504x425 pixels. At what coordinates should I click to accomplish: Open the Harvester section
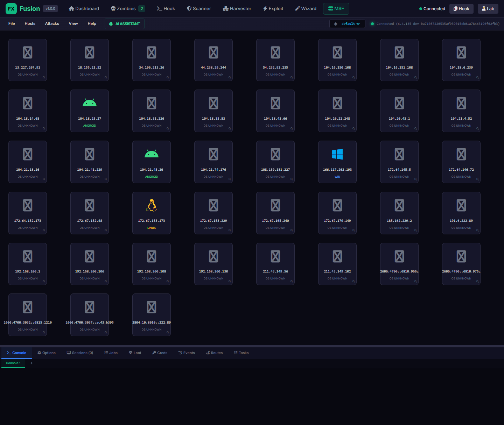point(237,9)
